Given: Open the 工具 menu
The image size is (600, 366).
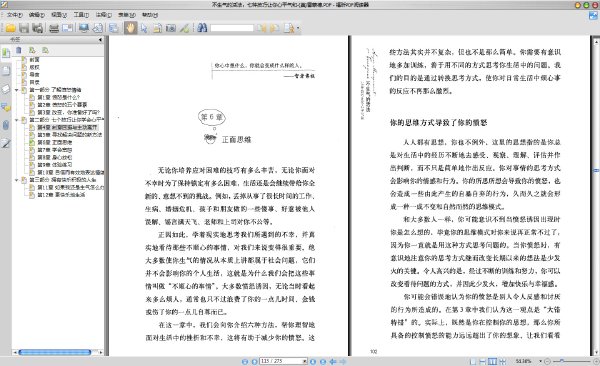Looking at the screenshot, I should (81, 15).
